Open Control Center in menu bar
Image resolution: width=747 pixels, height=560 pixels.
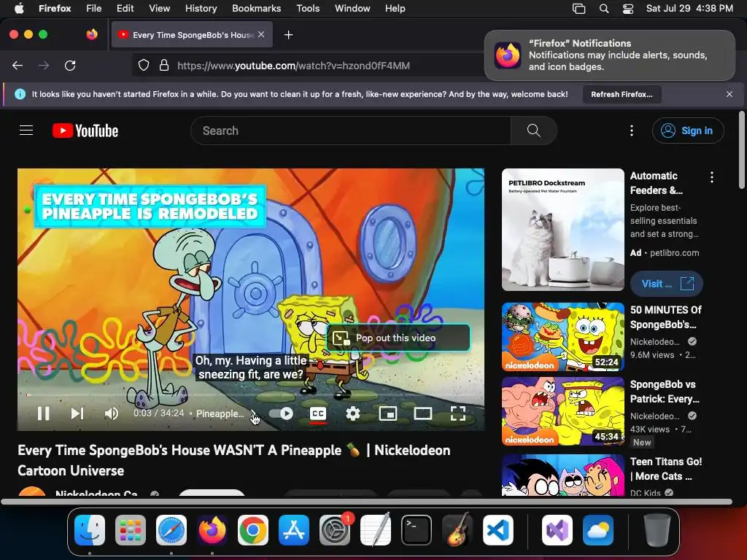tap(628, 9)
